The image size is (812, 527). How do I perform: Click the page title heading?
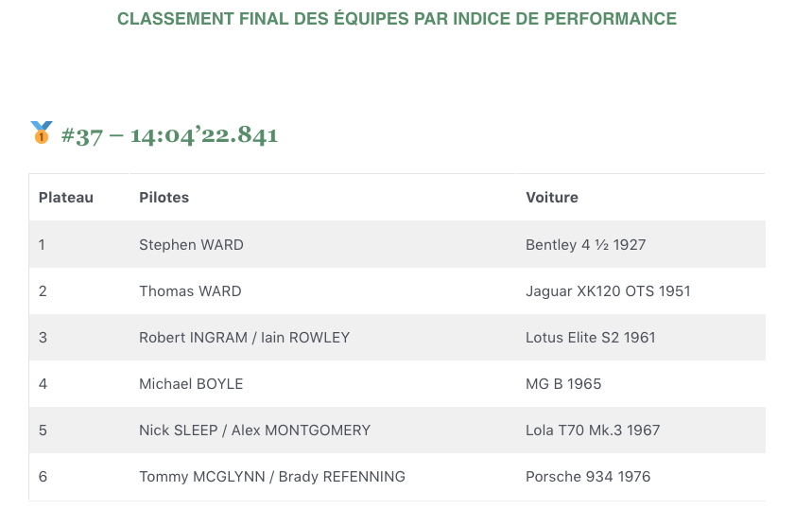coord(397,19)
